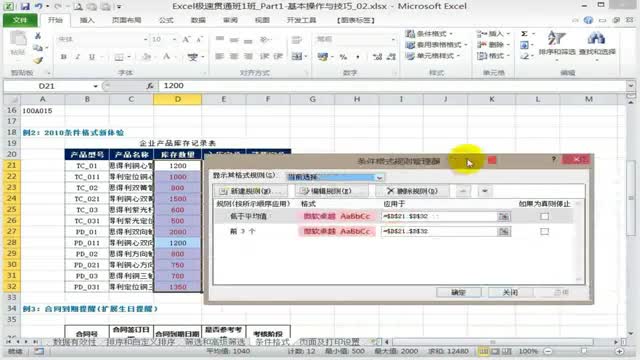The height and width of the screenshot is (360, 640).
Task: Click the Align Text Left icon
Action: pyautogui.click(x=220, y=56)
